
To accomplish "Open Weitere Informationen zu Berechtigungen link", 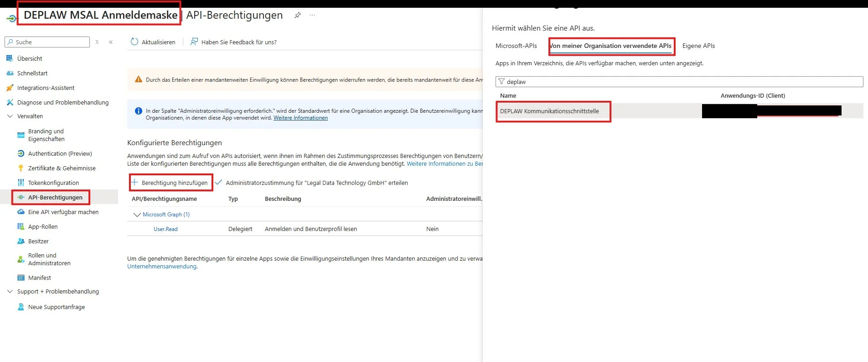I will coord(444,163).
